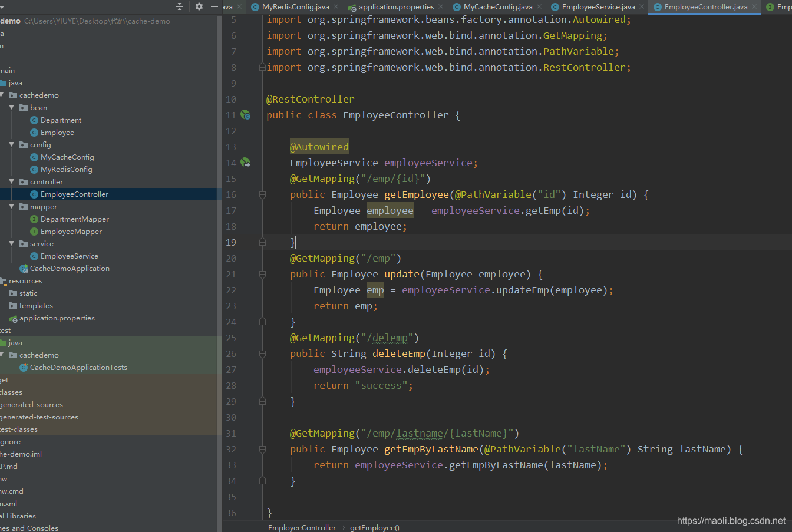Switch to EmployeeService.java tab

pyautogui.click(x=598, y=7)
